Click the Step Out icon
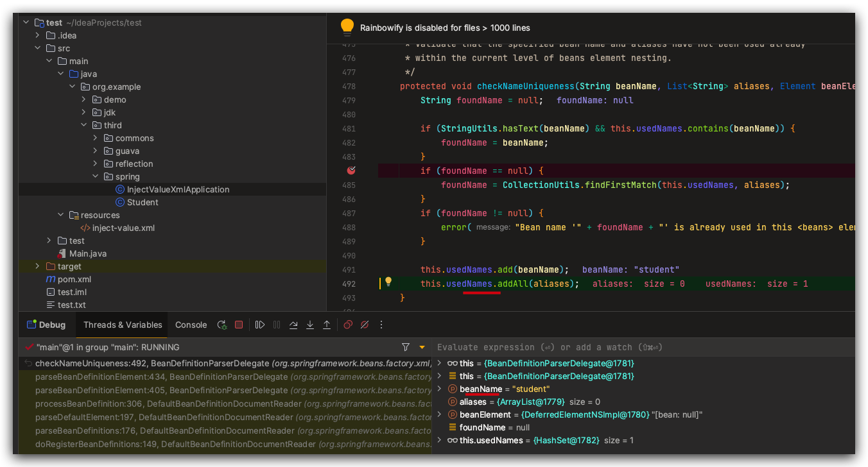Image resolution: width=868 pixels, height=467 pixels. (x=327, y=325)
